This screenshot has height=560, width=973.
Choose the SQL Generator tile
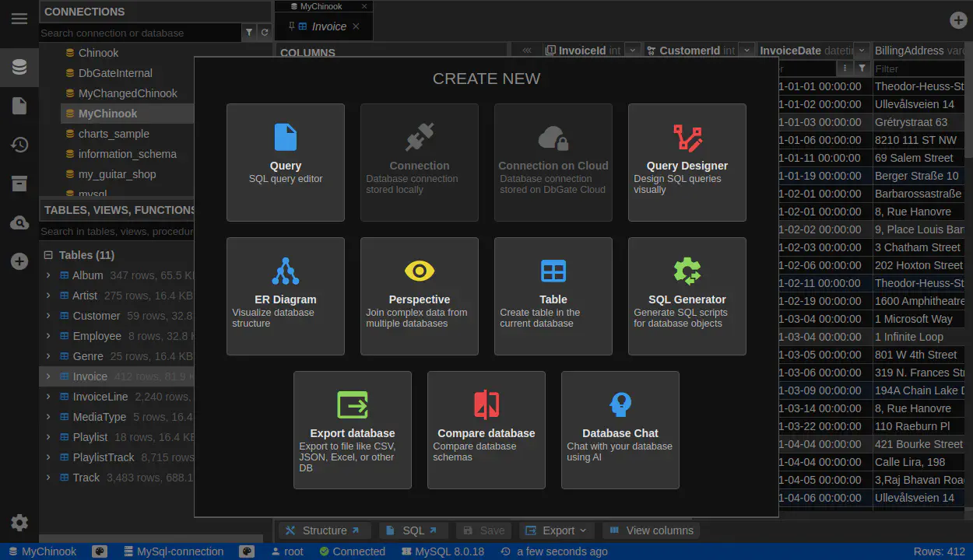coord(687,296)
